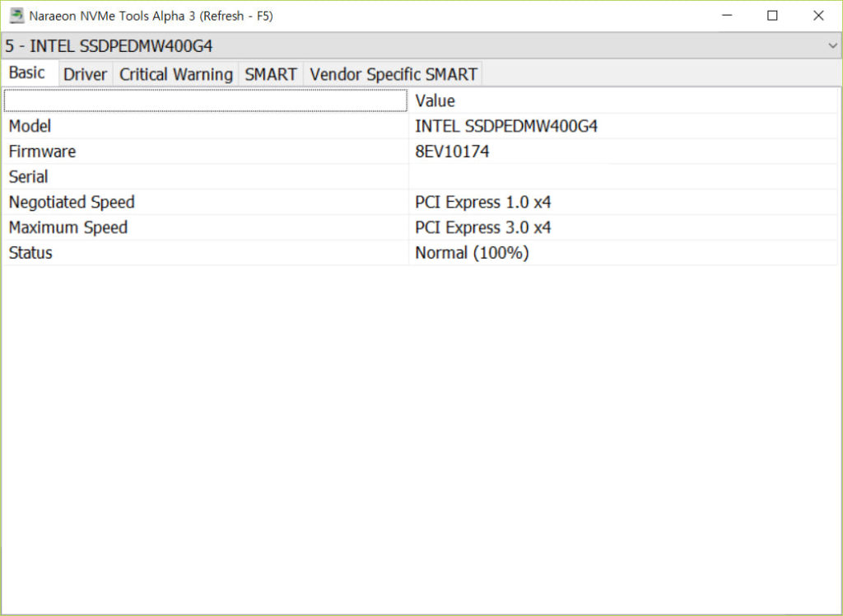Select firmware value 8EV10174
The height and width of the screenshot is (616, 843).
452,152
